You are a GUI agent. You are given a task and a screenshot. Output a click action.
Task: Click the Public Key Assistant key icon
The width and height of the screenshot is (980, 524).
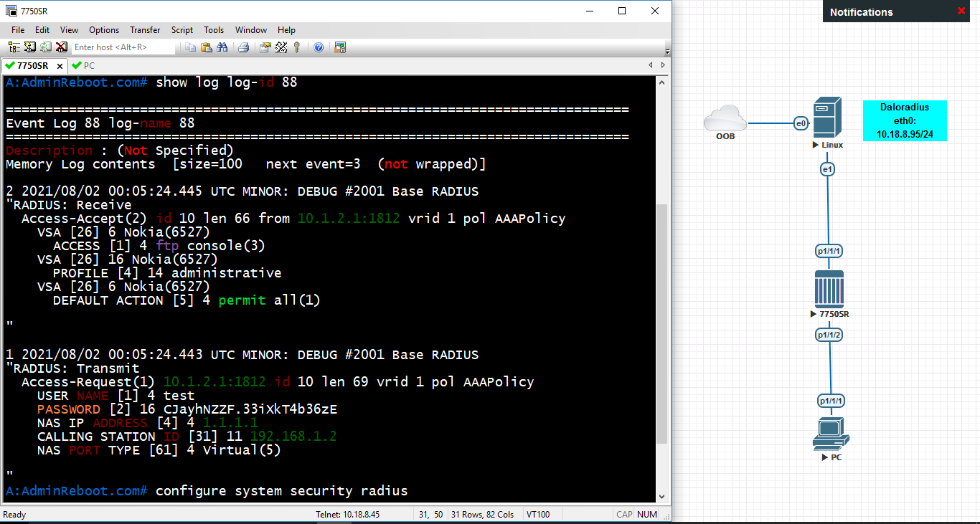click(x=296, y=47)
